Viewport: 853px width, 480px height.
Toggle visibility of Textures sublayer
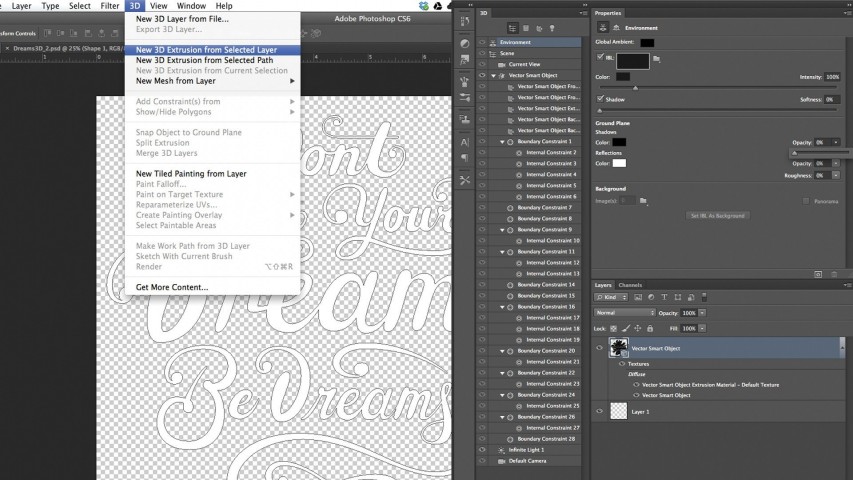[x=622, y=364]
